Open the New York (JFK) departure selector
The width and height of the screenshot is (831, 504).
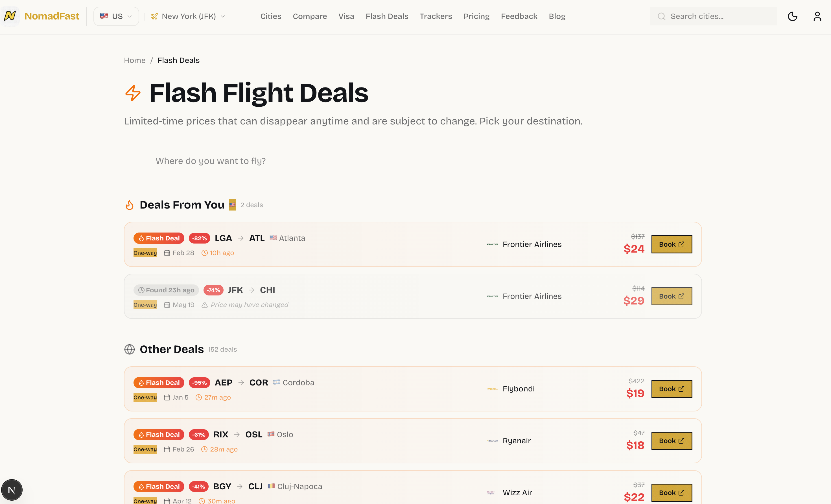click(x=188, y=16)
